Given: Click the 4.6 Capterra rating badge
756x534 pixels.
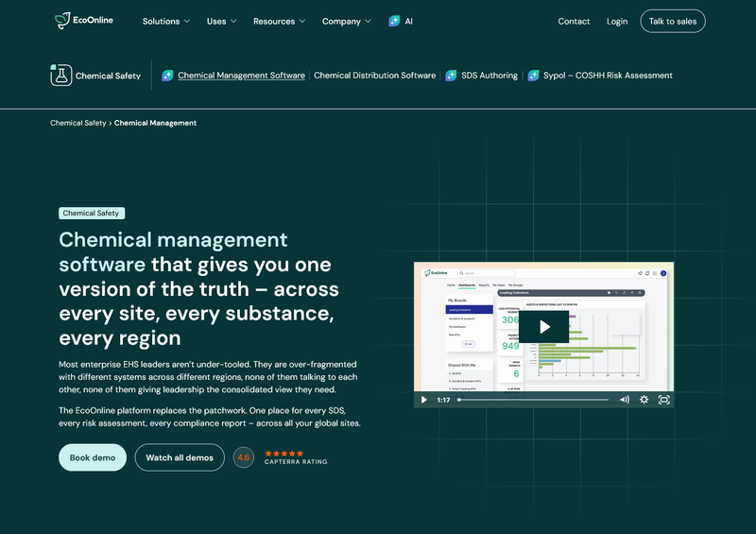Looking at the screenshot, I should [244, 457].
